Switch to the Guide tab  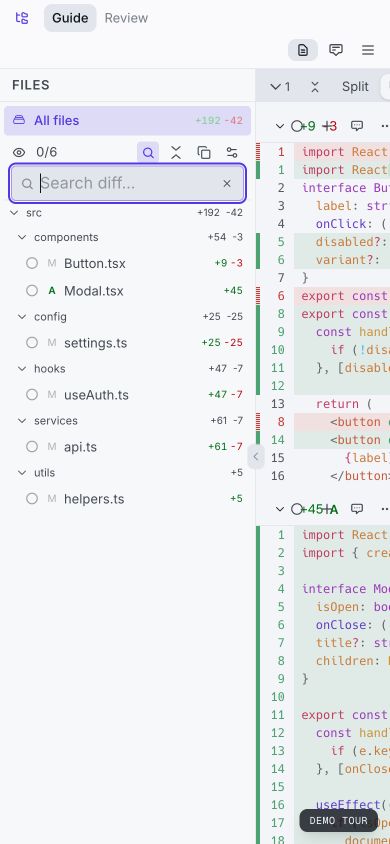pyautogui.click(x=70, y=18)
